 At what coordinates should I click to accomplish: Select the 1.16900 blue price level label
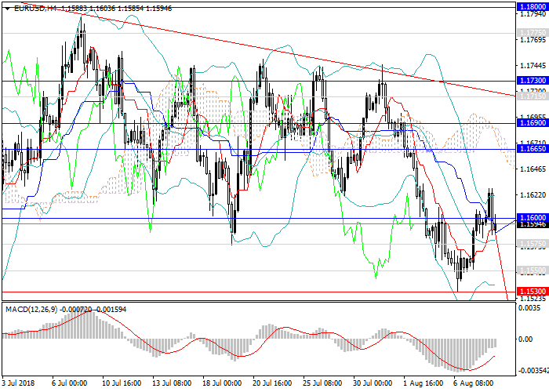533,123
